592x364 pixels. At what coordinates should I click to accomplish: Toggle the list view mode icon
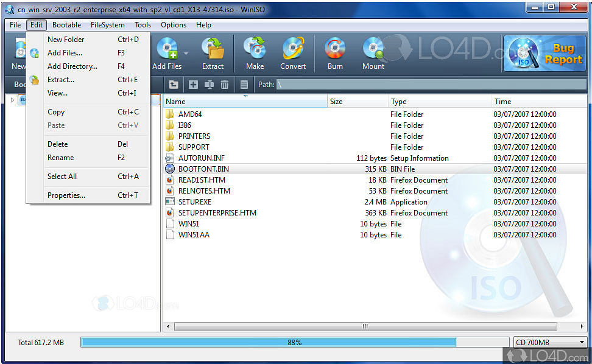coord(244,85)
